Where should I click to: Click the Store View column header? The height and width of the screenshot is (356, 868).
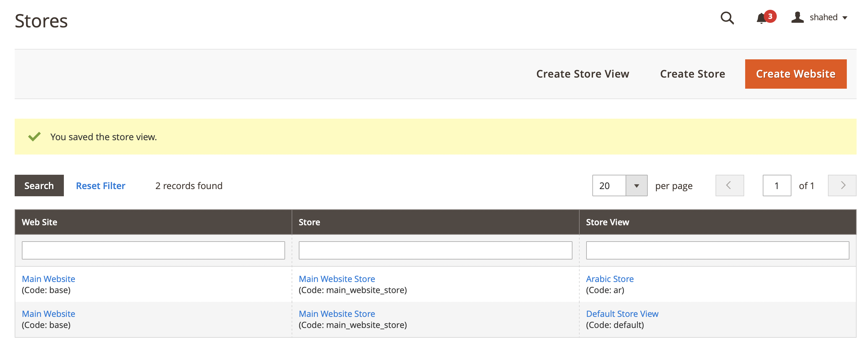(608, 222)
